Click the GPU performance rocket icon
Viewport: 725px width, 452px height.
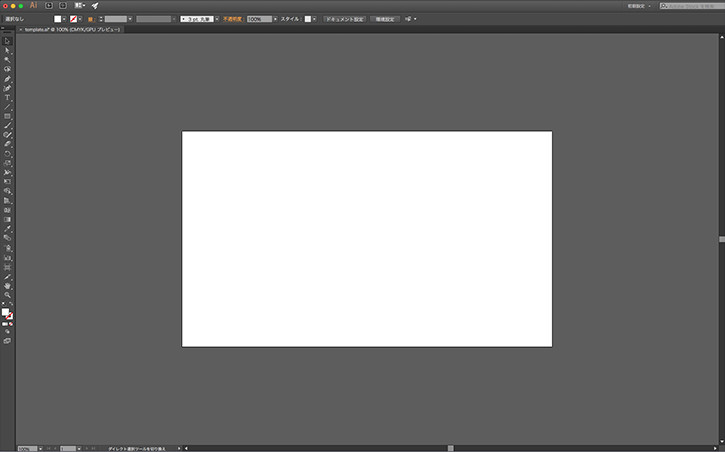(95, 6)
